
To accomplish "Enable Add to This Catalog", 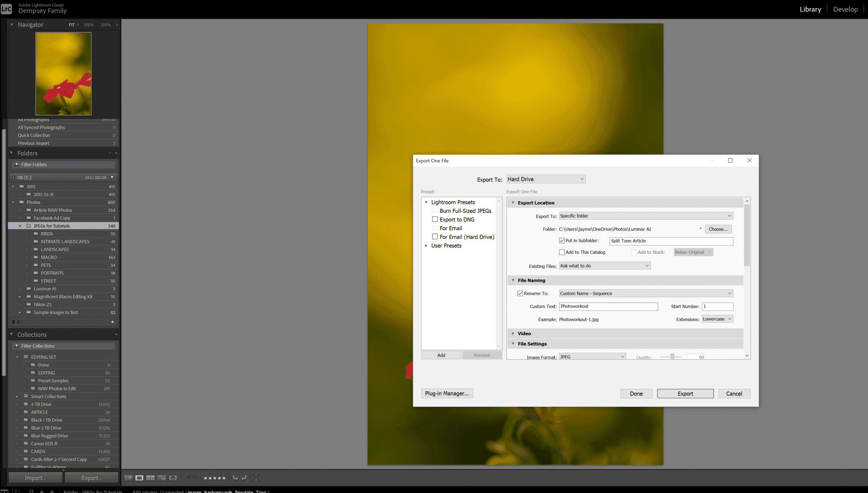I will [x=562, y=252].
